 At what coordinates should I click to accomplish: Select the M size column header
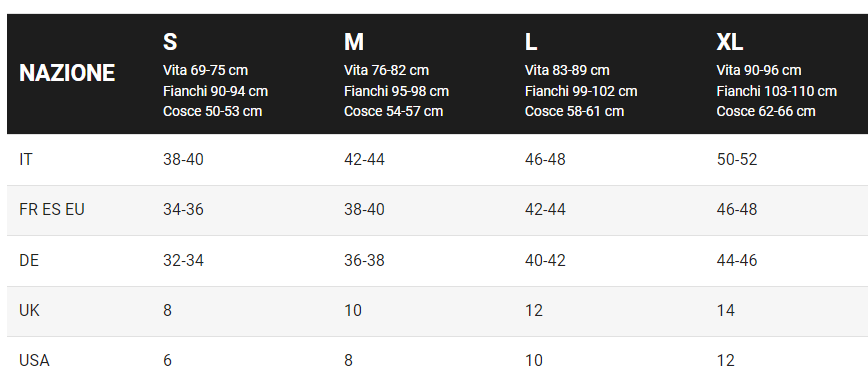tap(354, 42)
